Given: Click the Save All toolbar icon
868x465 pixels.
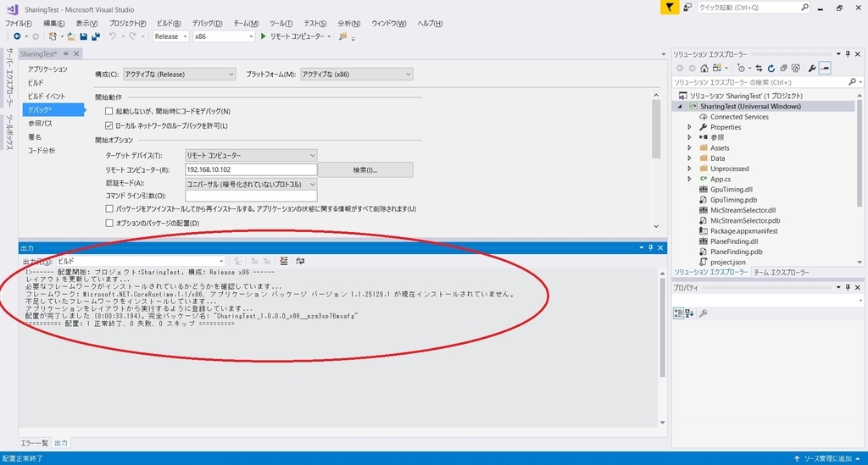Looking at the screenshot, I should pyautogui.click(x=96, y=36).
